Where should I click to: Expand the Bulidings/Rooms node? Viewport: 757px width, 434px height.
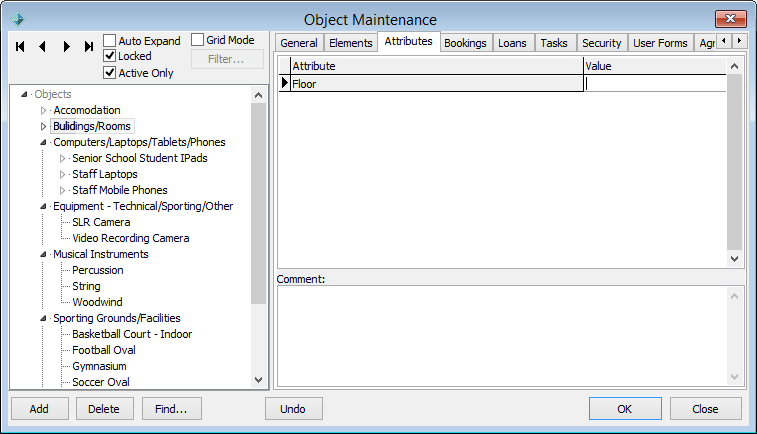pyautogui.click(x=43, y=126)
